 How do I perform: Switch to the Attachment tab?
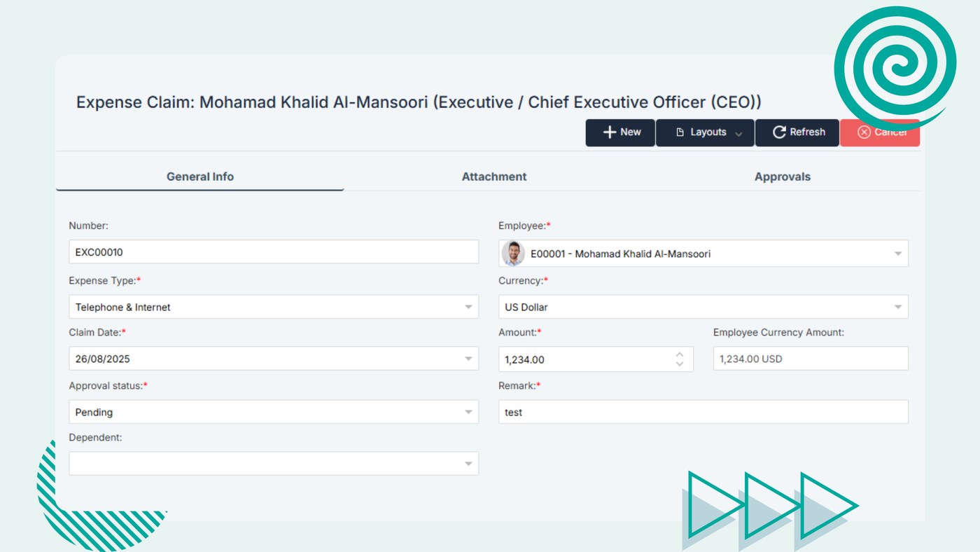coord(494,177)
